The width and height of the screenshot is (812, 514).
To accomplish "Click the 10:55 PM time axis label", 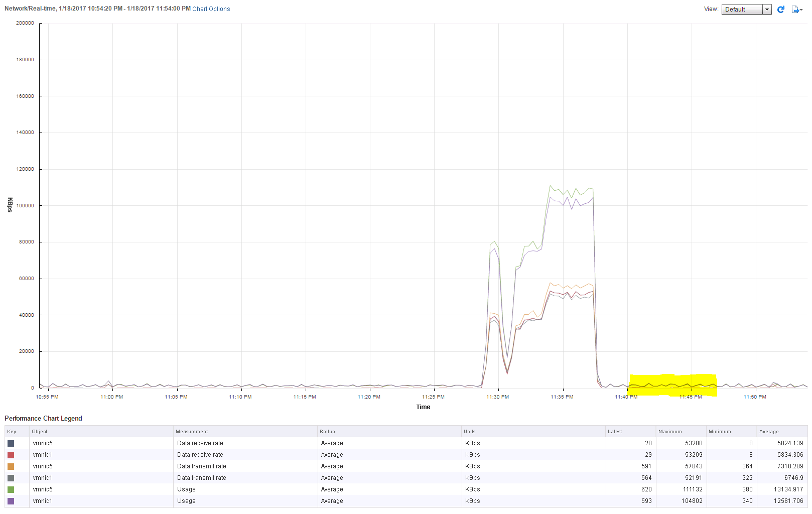I will 47,397.
